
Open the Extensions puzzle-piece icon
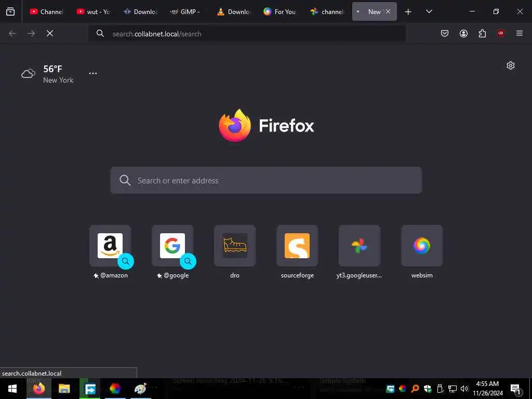coord(482,33)
